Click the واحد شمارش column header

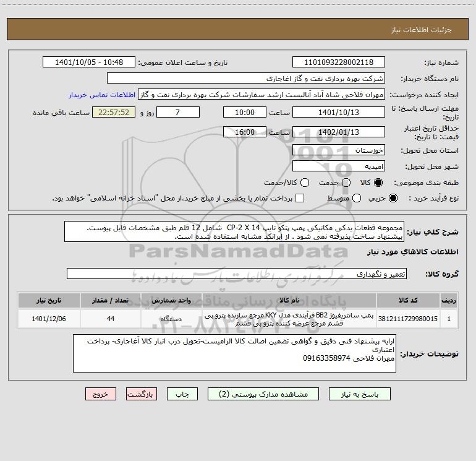171,300
